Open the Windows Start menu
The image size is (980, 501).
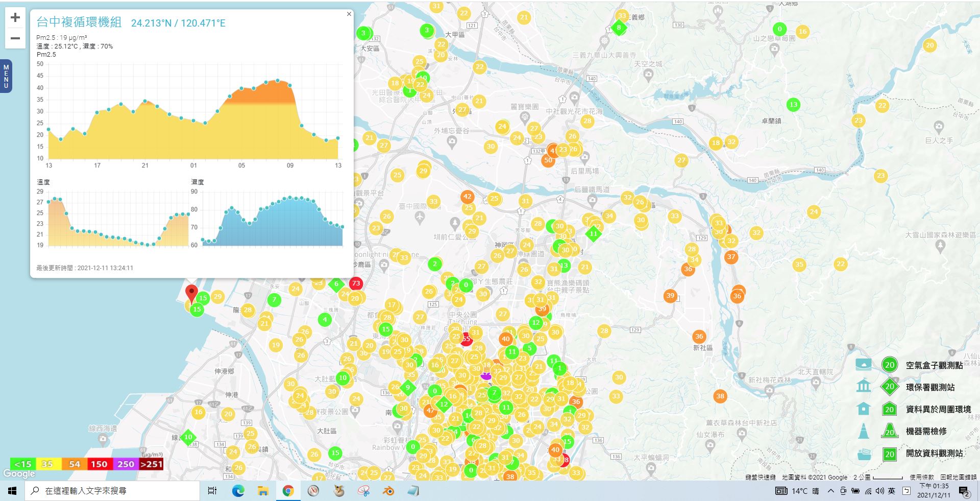coord(12,491)
